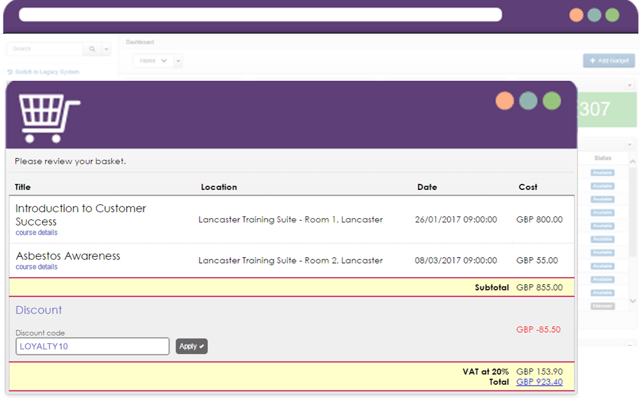Viewport: 640px width, 398px height.
Task: Click the Cost column header
Action: point(528,187)
